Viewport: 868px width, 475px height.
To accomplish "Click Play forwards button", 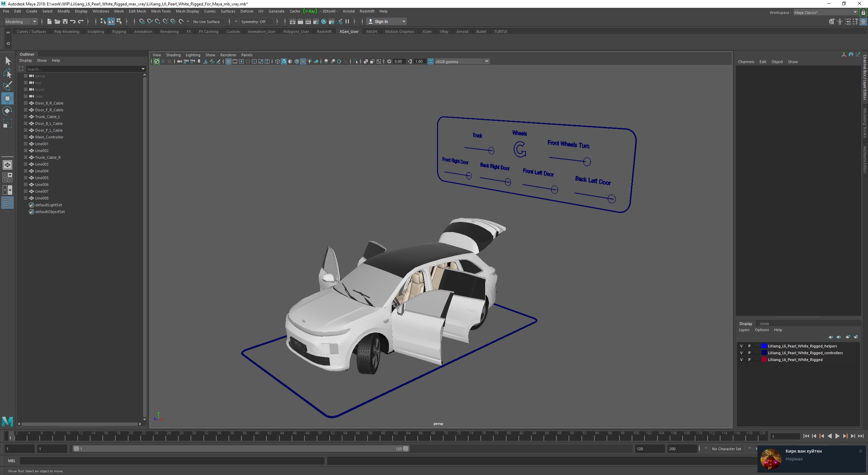I will pyautogui.click(x=837, y=436).
